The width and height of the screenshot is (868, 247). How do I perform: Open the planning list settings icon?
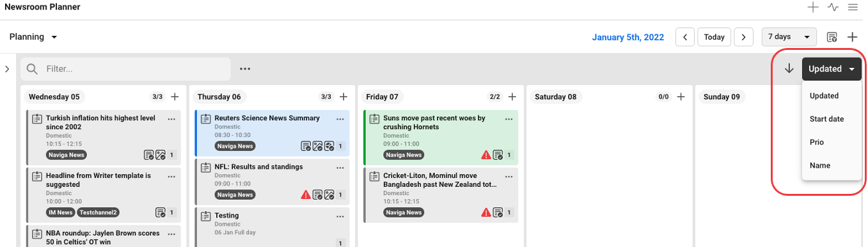(832, 37)
